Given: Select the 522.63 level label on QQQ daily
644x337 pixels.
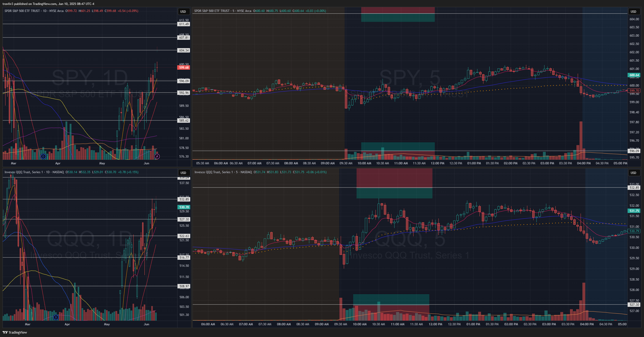Looking at the screenshot, I should 184,236.
